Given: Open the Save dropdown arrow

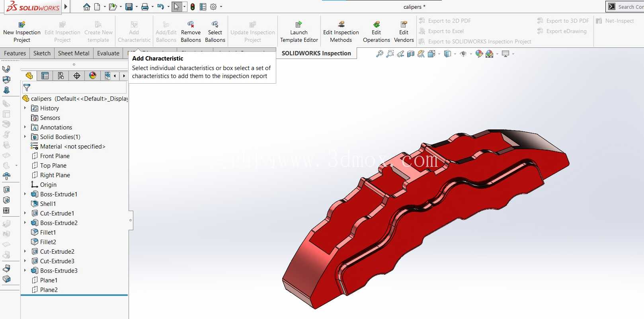Looking at the screenshot, I should (x=137, y=7).
